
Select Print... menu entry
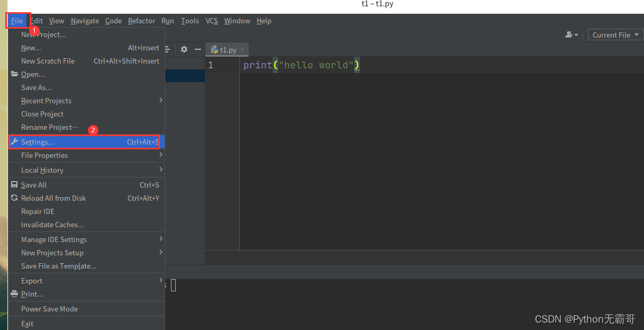86,294
